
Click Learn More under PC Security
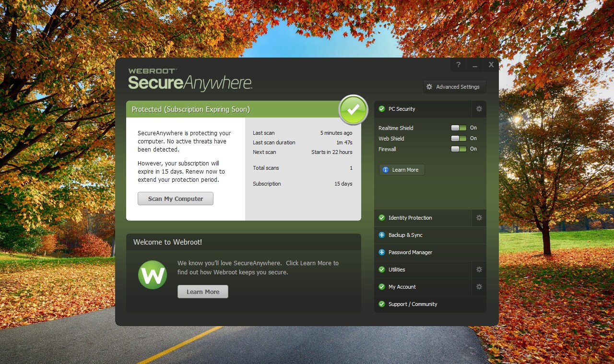tap(401, 170)
